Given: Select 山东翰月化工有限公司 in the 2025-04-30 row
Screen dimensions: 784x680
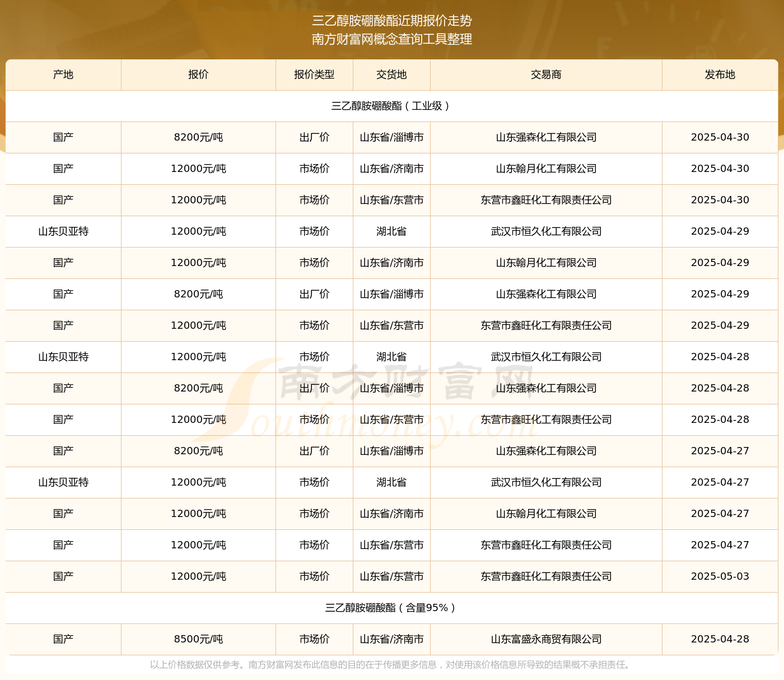Looking at the screenshot, I should coord(546,169).
